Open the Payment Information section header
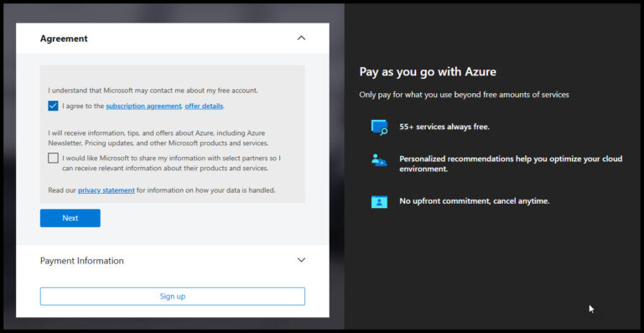Viewport: 644px width, 333px height. [173, 261]
